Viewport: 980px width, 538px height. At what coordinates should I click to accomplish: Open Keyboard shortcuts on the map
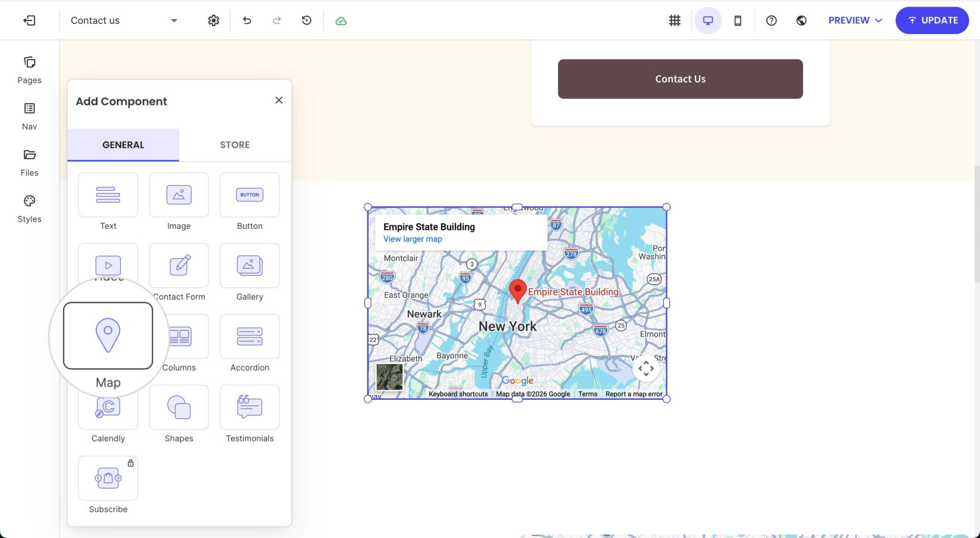(x=458, y=394)
